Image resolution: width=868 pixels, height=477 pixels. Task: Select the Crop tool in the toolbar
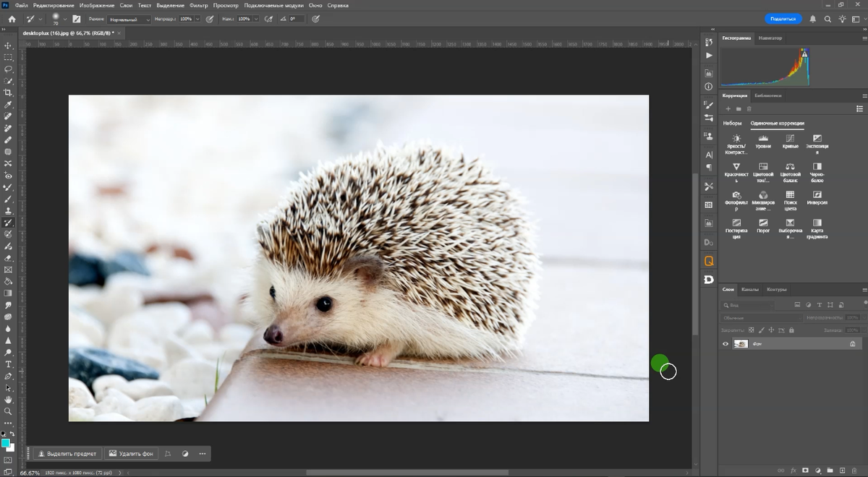[x=9, y=93]
